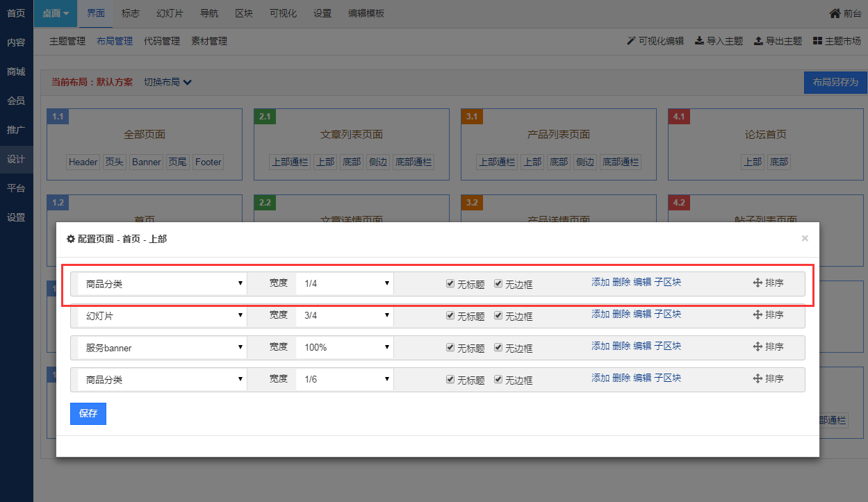
Task: Go to 设计 in the left sidebar
Action: click(16, 159)
